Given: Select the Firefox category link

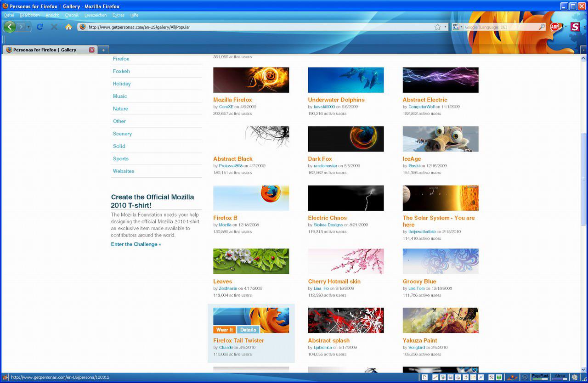Looking at the screenshot, I should click(121, 59).
